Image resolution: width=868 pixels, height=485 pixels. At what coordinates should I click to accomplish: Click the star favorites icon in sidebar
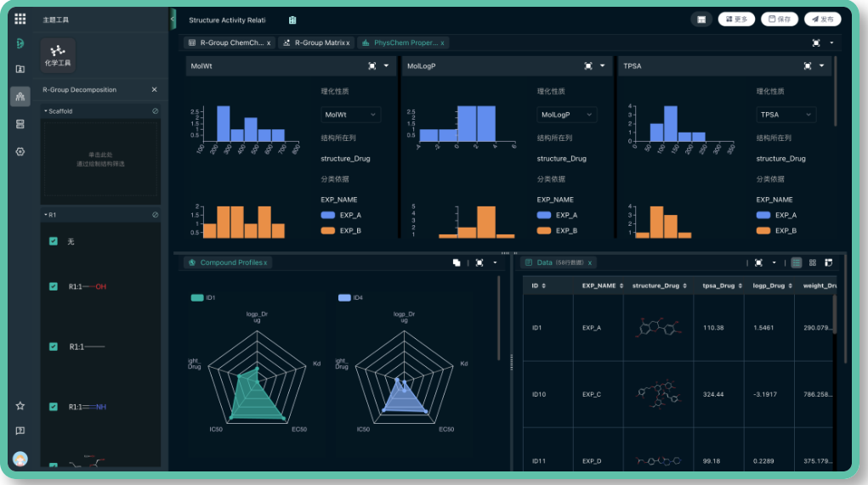point(20,406)
